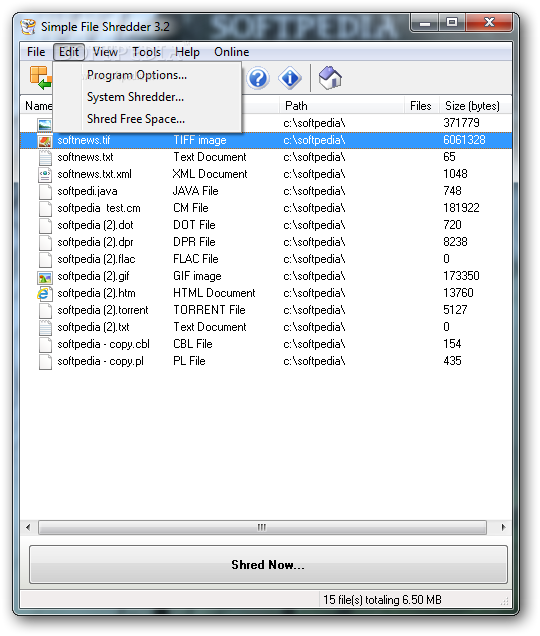
Task: Click the window resize grip in status bar
Action: 505,602
